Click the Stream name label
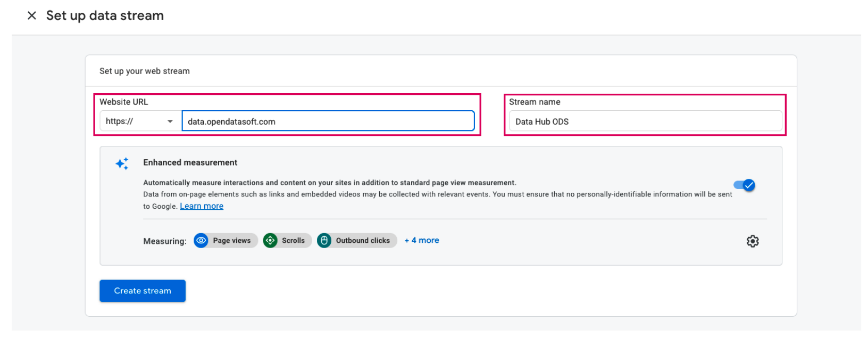Viewport: 868px width, 353px height. pyautogui.click(x=535, y=102)
